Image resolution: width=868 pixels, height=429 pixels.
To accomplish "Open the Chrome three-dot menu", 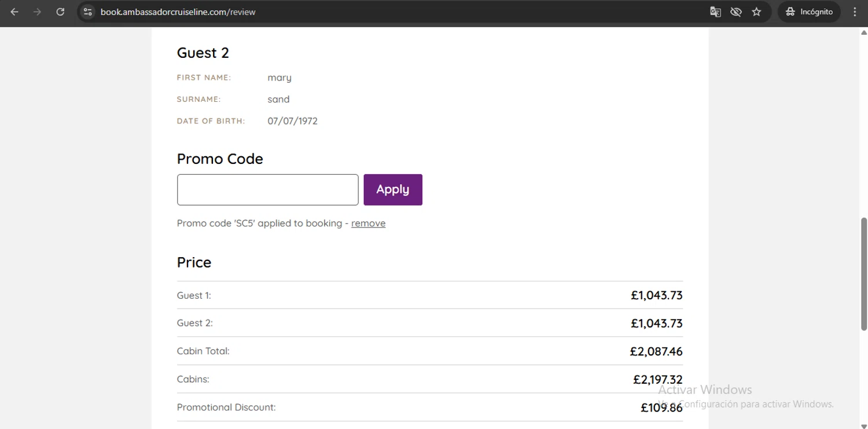I will [x=855, y=12].
